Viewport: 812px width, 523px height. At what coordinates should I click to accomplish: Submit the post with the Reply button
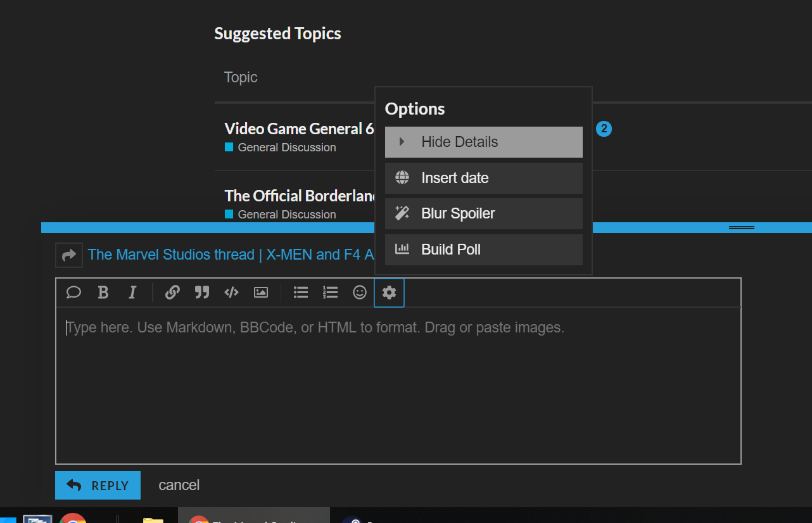coord(98,486)
